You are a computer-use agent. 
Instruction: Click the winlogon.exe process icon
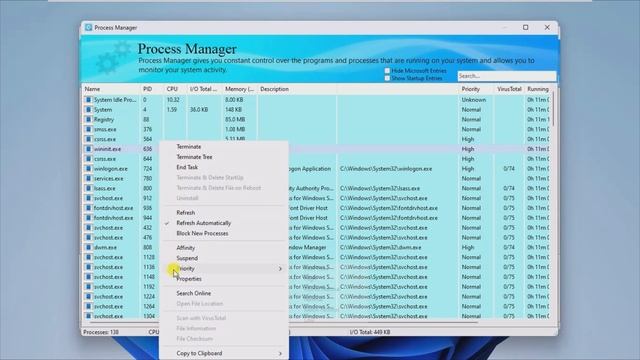(x=88, y=169)
